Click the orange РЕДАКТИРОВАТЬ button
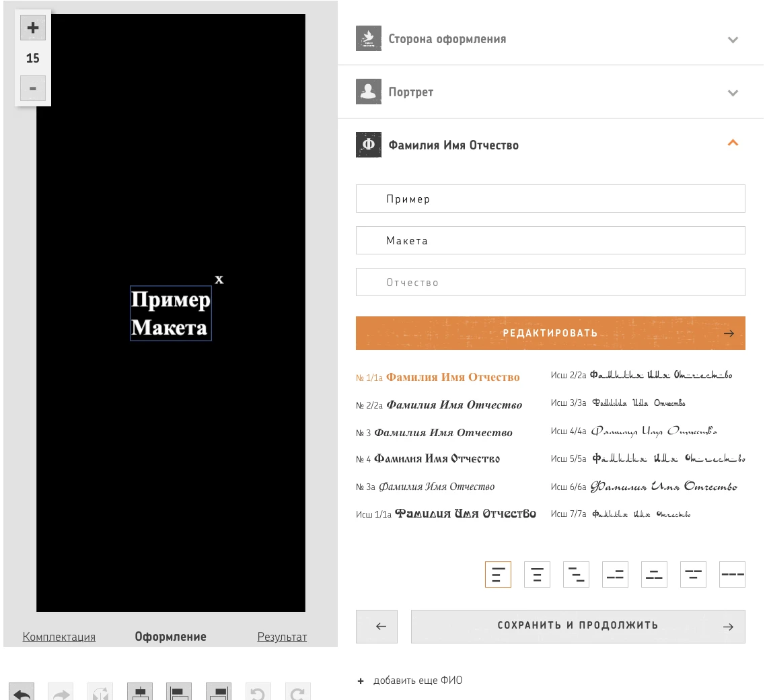This screenshot has height=700, width=767. [550, 333]
